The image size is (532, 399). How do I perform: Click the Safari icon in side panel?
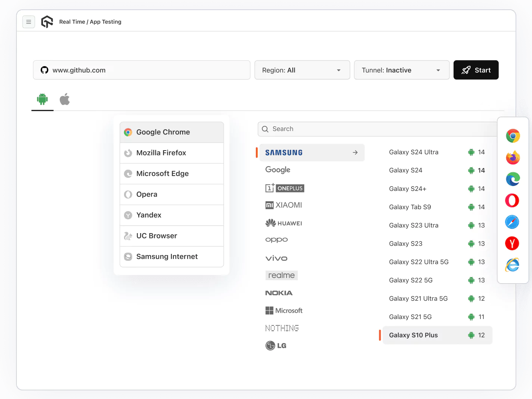[x=512, y=222]
